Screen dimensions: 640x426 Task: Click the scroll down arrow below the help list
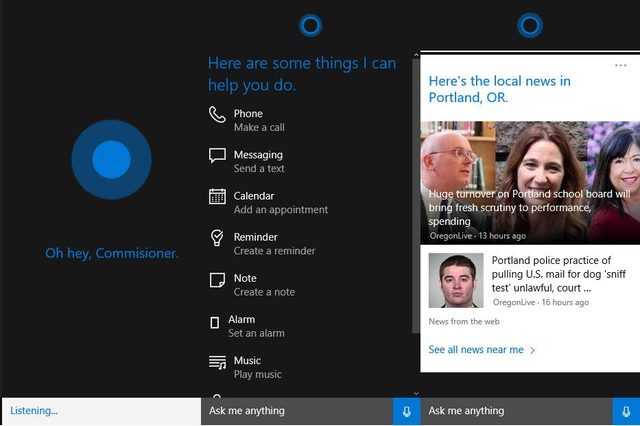point(416,394)
